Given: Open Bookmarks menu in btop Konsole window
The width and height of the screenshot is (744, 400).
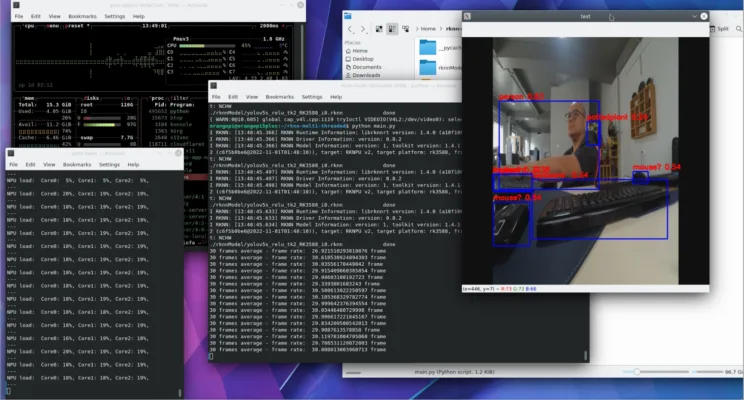Looking at the screenshot, I should tap(82, 16).
